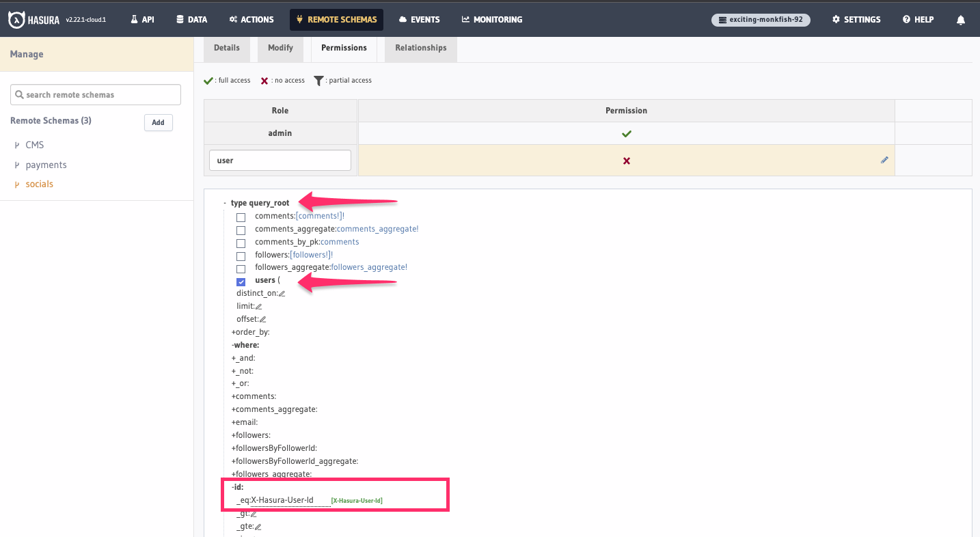Viewport: 980px width, 537px height.
Task: Click the Add button for remote schemas
Action: (158, 122)
